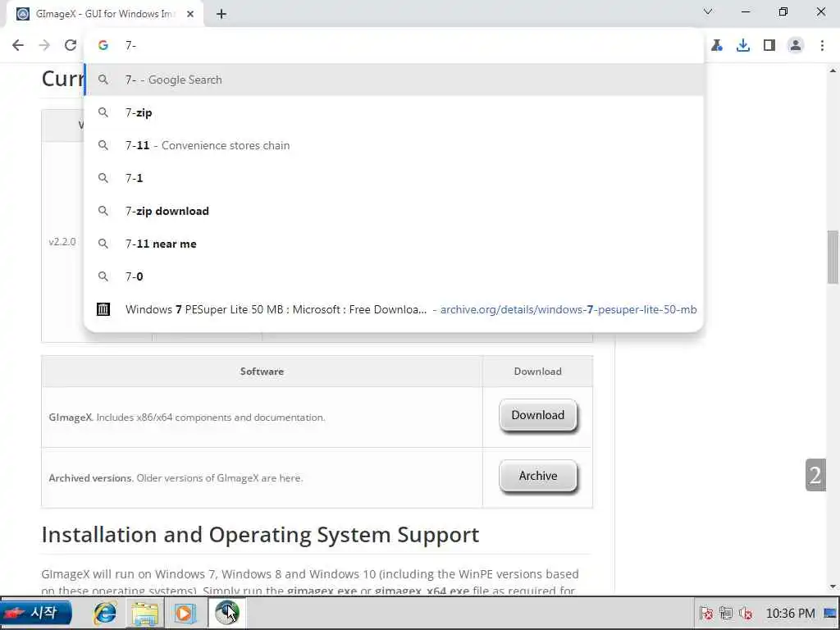Click the scrollbar down arrow

tap(833, 587)
